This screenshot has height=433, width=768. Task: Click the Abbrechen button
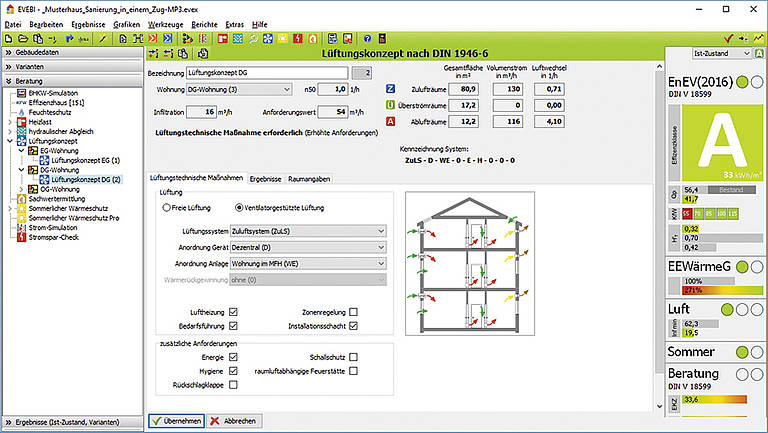point(234,421)
